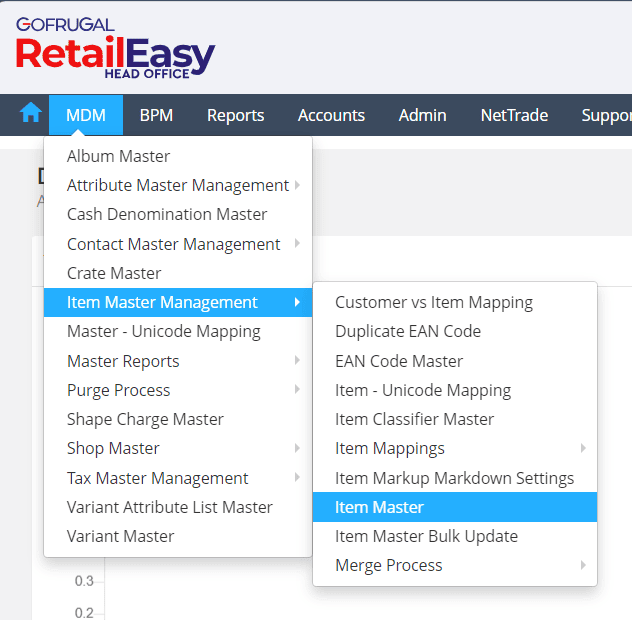Expand the Item Mappings submenu arrow
632x620 pixels.
(583, 448)
